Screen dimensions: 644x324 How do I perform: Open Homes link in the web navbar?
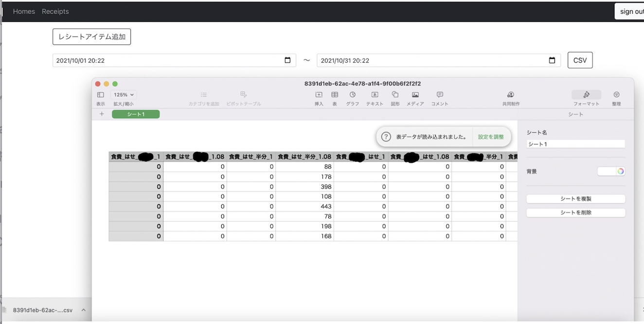[24, 11]
